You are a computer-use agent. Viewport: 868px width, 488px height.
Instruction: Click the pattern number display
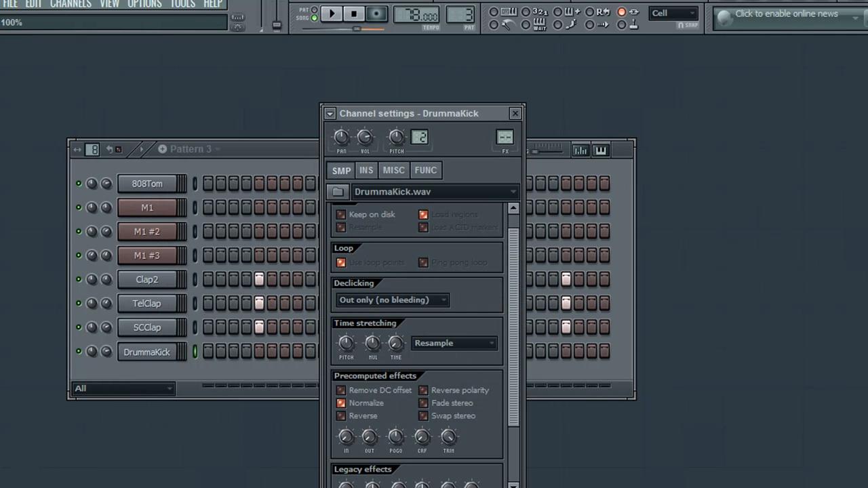pyautogui.click(x=460, y=15)
